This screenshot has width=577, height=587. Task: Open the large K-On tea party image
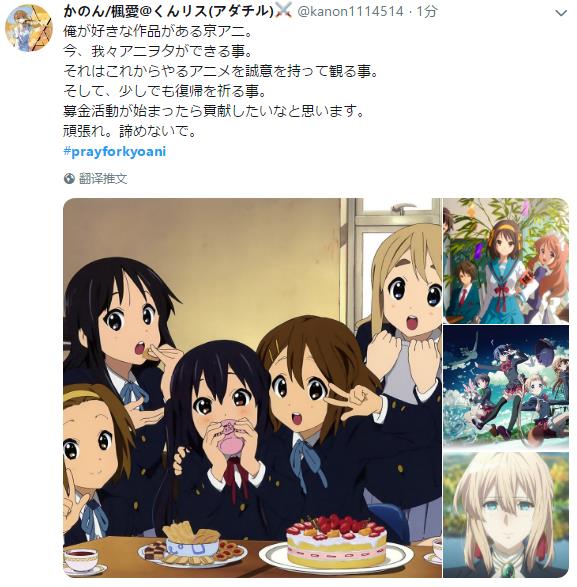252,388
